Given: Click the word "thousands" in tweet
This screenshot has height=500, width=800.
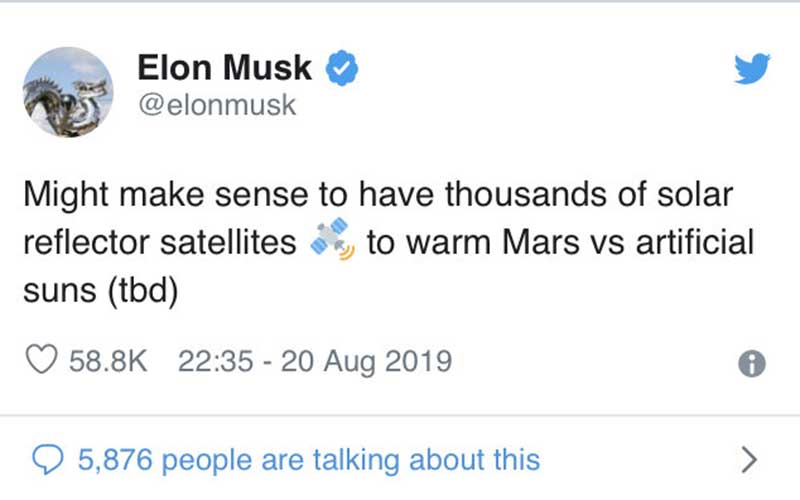Looking at the screenshot, I should point(526,194).
